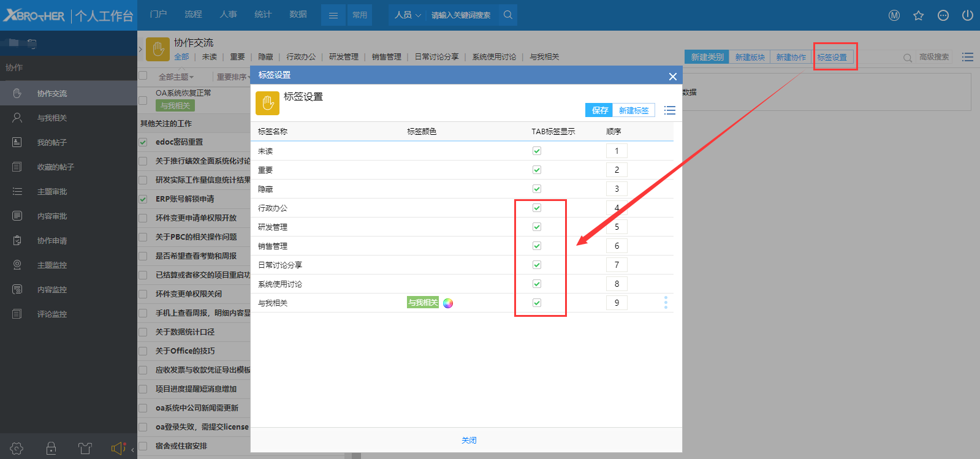Open favorites star icon in header
This screenshot has width=980, height=459.
[x=918, y=15]
